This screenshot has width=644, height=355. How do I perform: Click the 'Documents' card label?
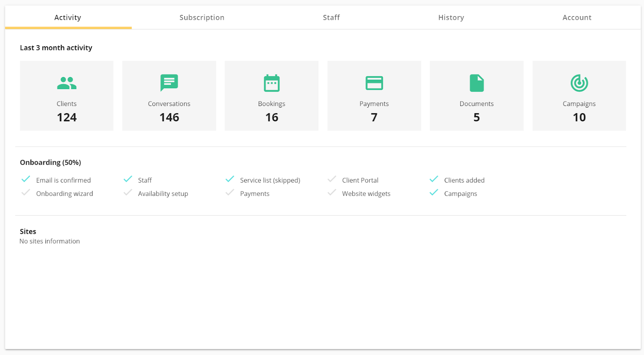point(477,104)
